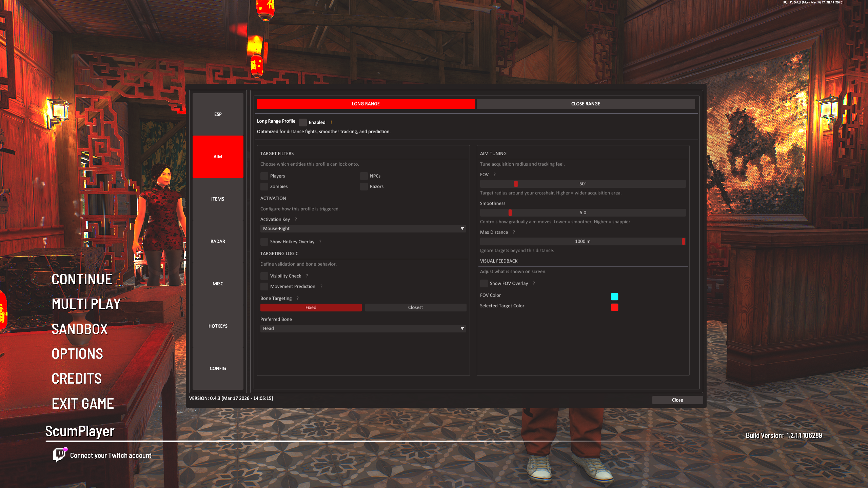Switch to the CLOSE RANGE tab
This screenshot has height=488, width=868.
click(x=585, y=104)
